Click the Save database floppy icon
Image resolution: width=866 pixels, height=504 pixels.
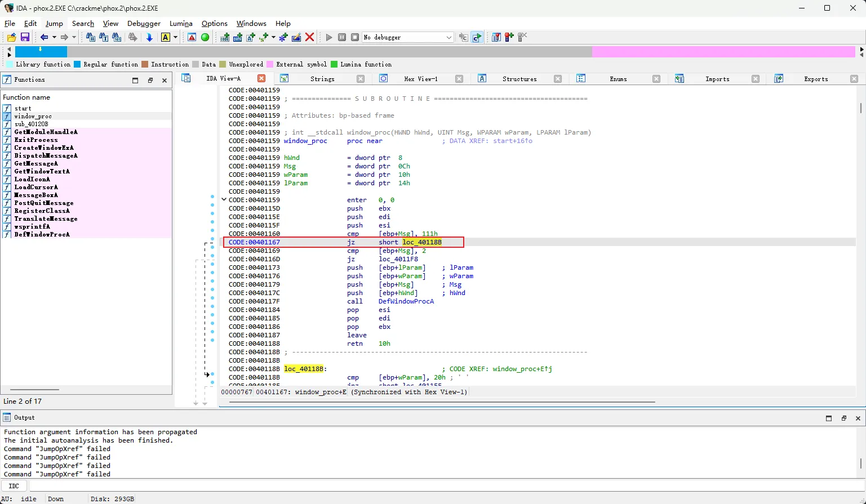tap(25, 37)
